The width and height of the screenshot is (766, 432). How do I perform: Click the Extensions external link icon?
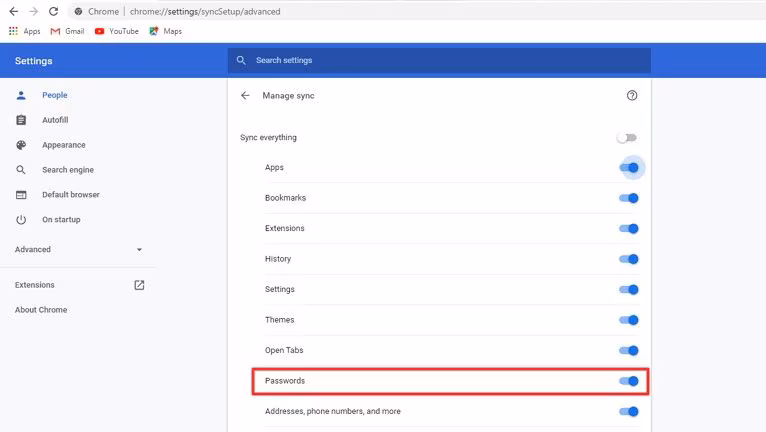coord(139,285)
